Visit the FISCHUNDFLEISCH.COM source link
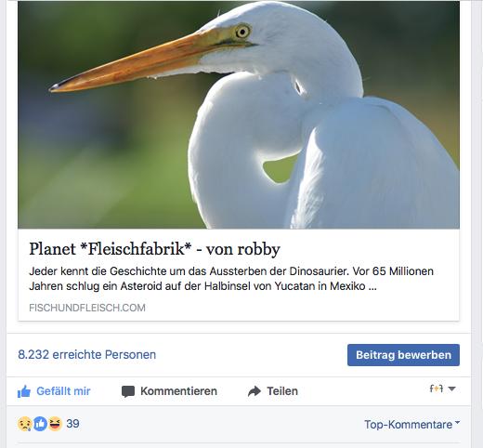The height and width of the screenshot is (448, 483). click(x=87, y=308)
